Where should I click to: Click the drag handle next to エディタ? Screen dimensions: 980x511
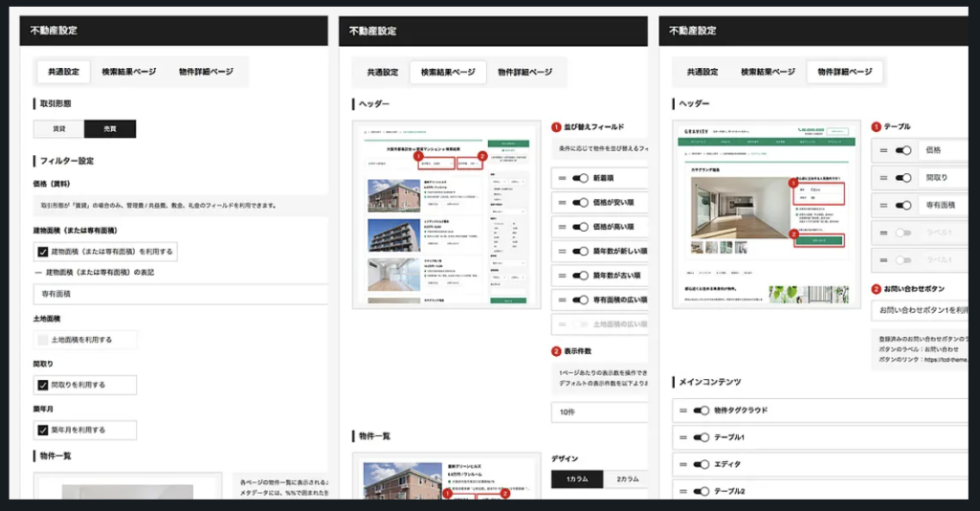click(x=683, y=464)
